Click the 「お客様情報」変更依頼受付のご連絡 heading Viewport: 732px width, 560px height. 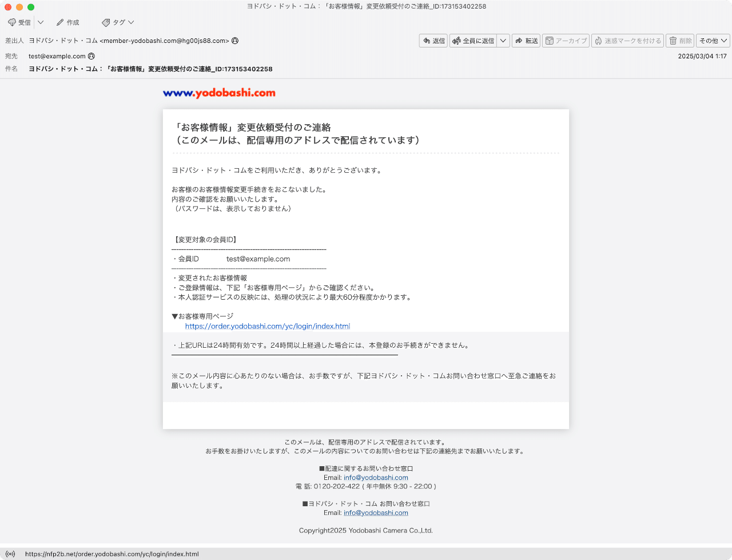coord(252,128)
